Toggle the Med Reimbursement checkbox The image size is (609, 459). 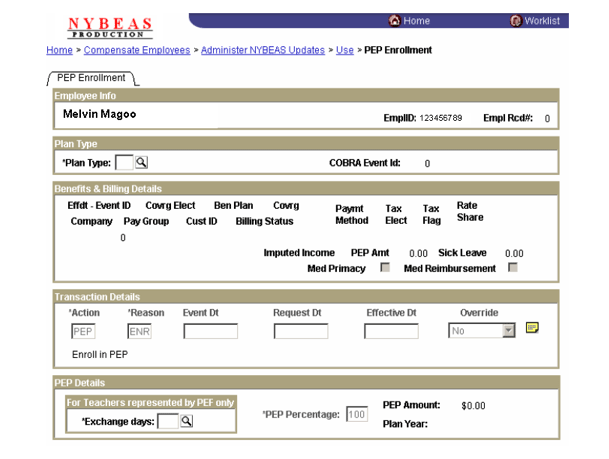point(513,268)
